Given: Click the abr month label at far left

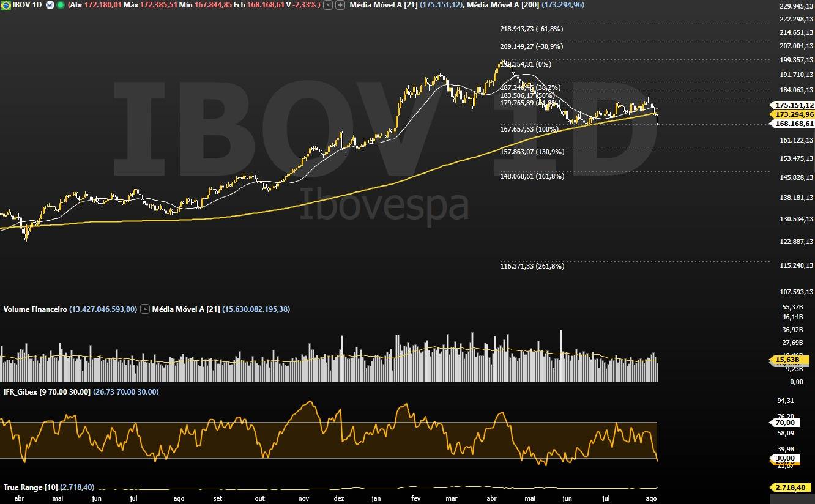Looking at the screenshot, I should click(19, 498).
